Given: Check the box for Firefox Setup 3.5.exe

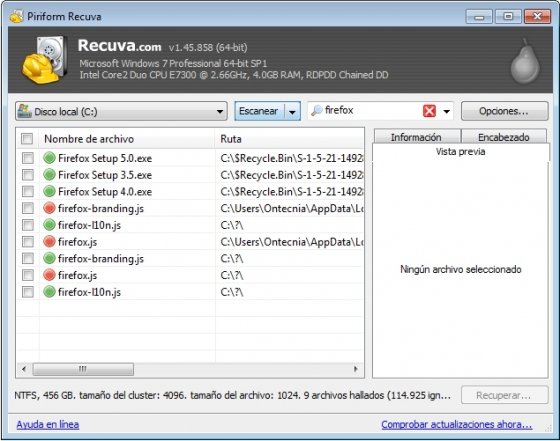Looking at the screenshot, I should pos(28,175).
